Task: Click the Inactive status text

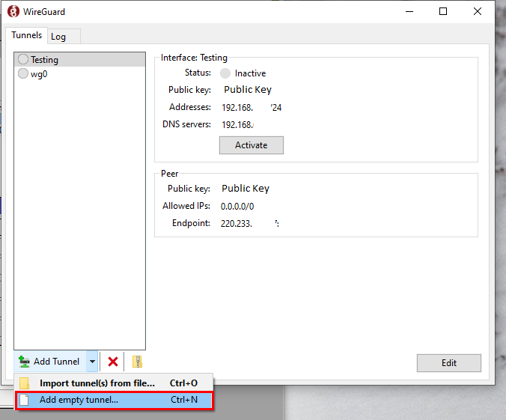Action: (251, 73)
